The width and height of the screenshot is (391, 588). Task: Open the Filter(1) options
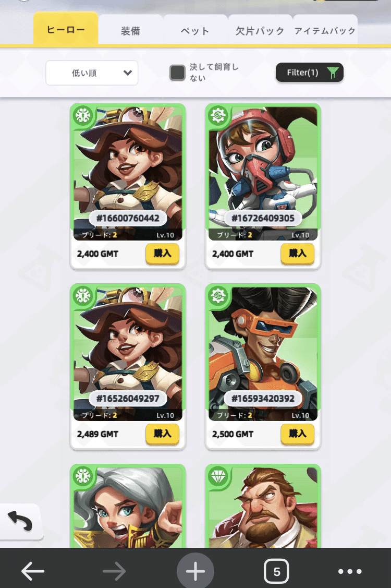309,73
